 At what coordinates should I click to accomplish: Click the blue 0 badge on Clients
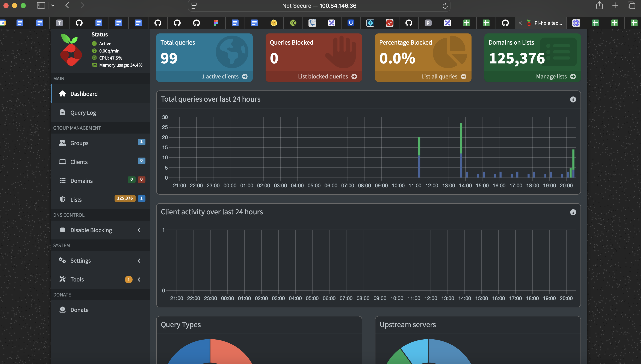141,161
